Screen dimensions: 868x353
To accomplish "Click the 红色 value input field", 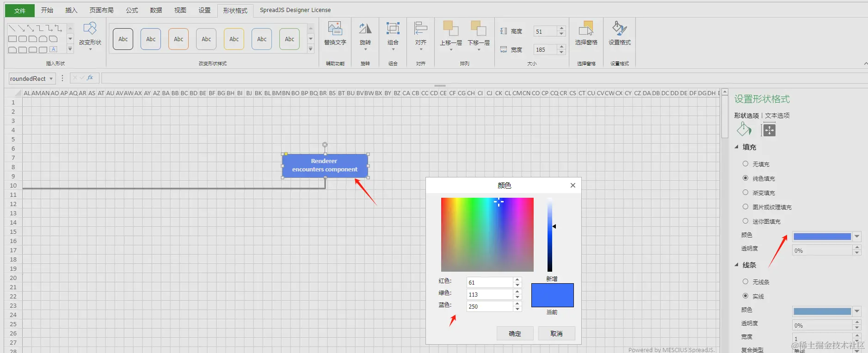I will (490, 282).
